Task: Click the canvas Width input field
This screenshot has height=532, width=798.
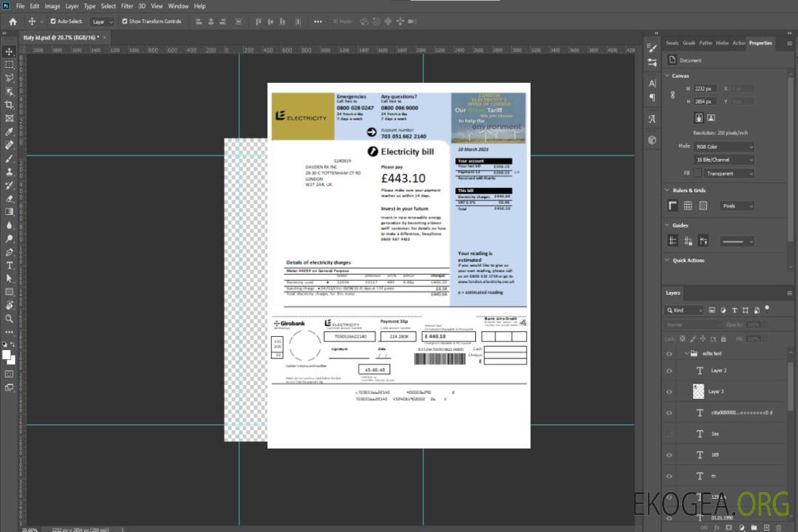Action: coord(705,89)
